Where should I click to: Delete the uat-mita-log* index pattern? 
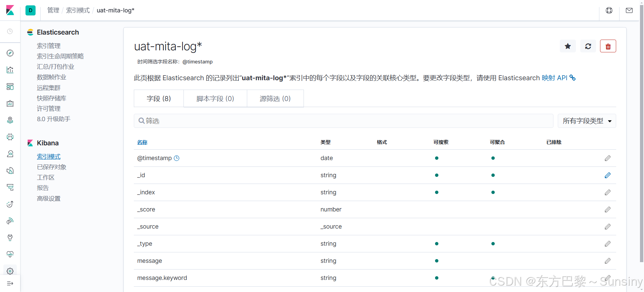click(x=608, y=46)
